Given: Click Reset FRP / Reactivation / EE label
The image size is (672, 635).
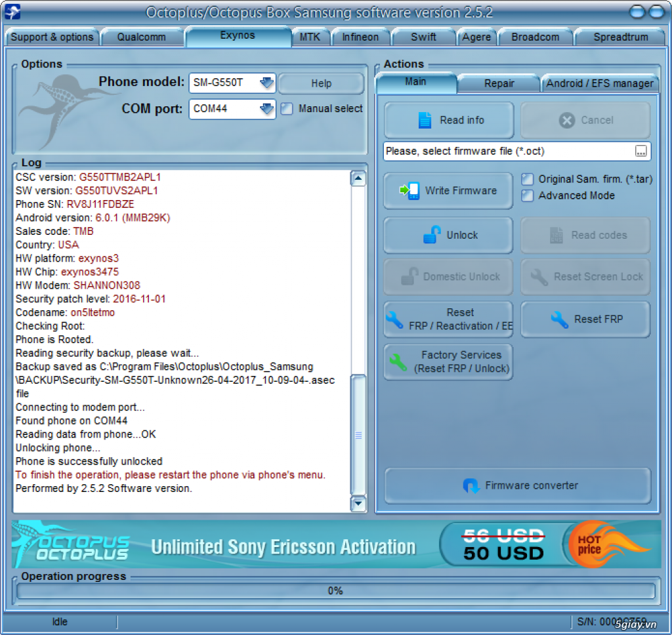Looking at the screenshot, I should tap(461, 319).
